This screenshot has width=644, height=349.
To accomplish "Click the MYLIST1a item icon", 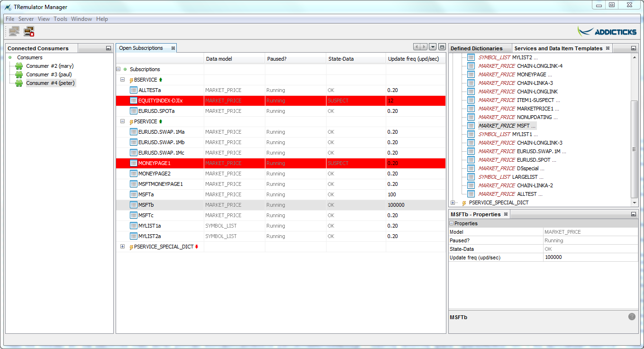I will [134, 226].
